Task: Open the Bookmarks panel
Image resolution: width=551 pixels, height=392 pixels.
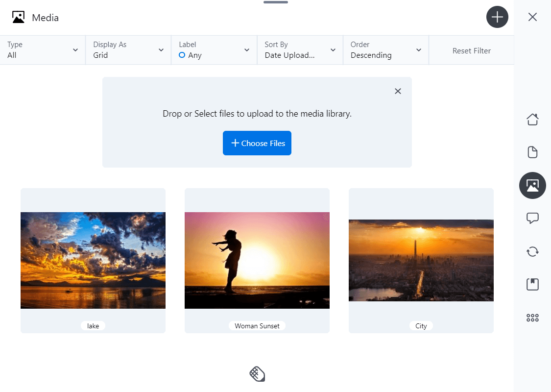Action: point(532,284)
